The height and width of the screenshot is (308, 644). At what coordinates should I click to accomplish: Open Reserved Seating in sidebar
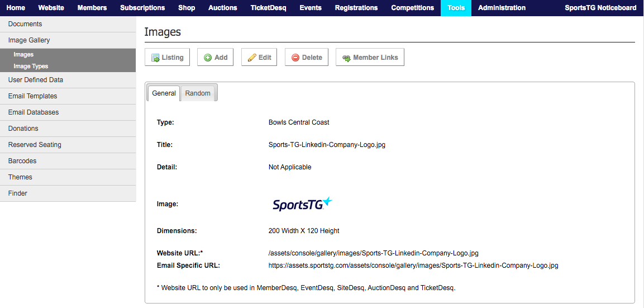click(x=68, y=145)
